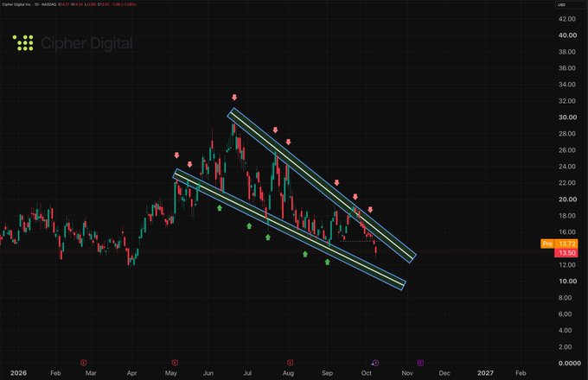Image resolution: width=588 pixels, height=380 pixels.
Task: Click the 22.00 price axis label
Action: point(567,183)
